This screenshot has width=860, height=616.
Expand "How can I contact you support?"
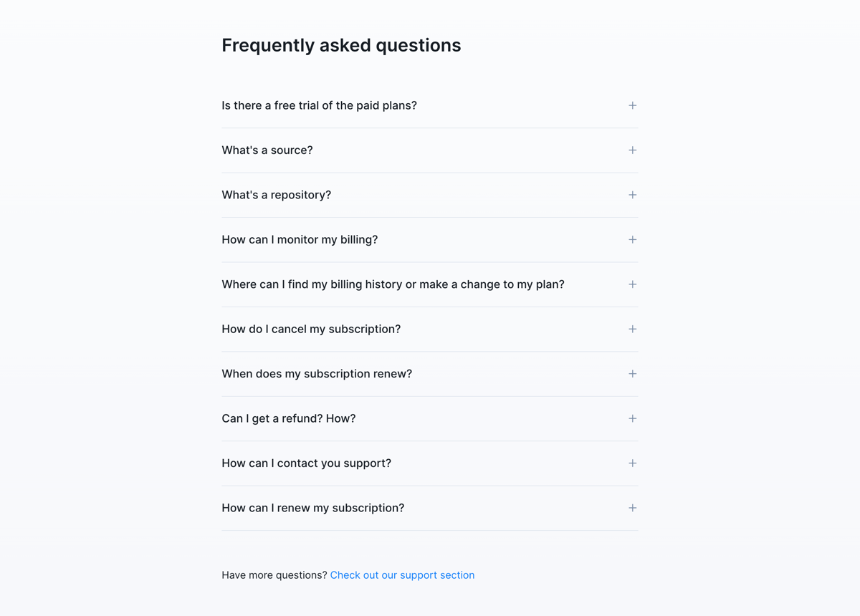tap(306, 463)
